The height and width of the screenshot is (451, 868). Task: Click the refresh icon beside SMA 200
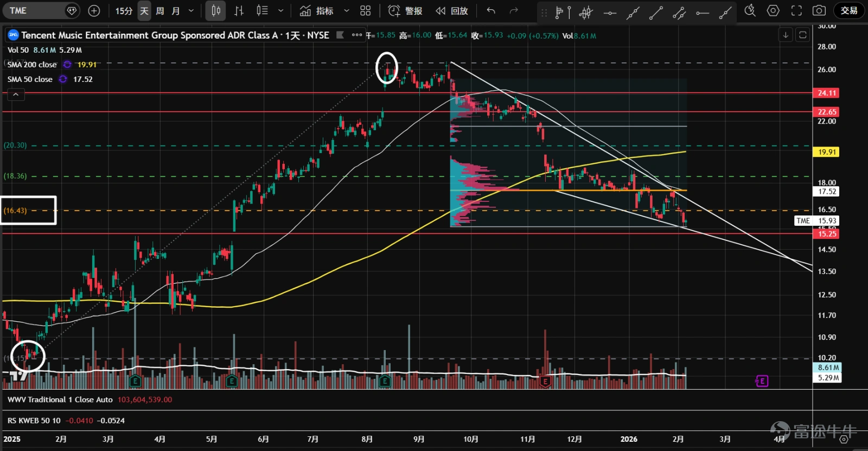67,65
